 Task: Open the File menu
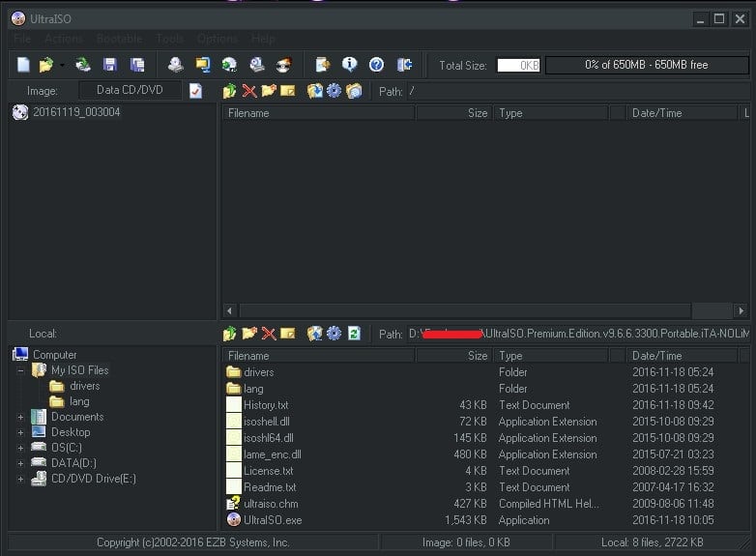pyautogui.click(x=22, y=39)
